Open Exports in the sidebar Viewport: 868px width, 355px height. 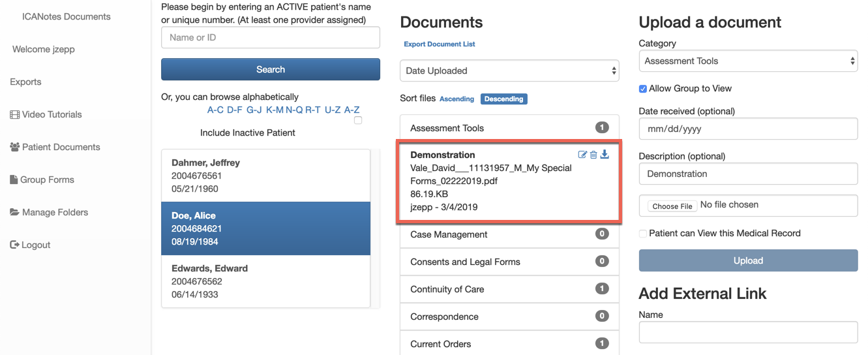pyautogui.click(x=26, y=82)
